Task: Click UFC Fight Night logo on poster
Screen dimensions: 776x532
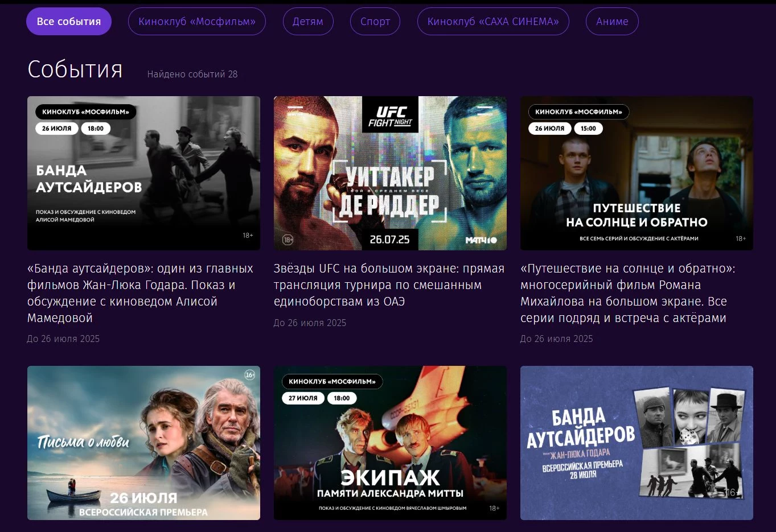Action: pyautogui.click(x=390, y=116)
